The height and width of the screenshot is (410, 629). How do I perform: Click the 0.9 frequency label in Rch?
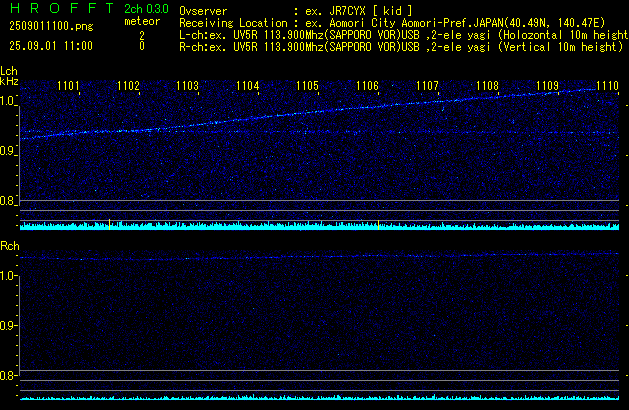click(x=7, y=325)
